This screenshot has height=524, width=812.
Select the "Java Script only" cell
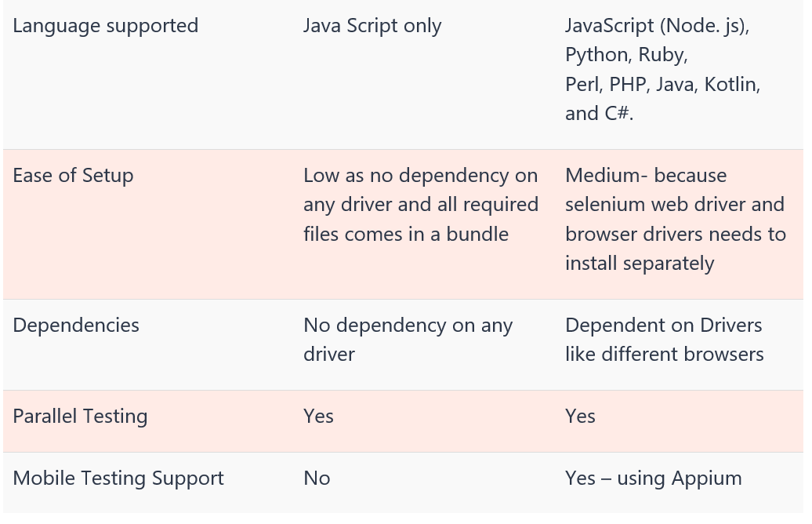coord(372,27)
